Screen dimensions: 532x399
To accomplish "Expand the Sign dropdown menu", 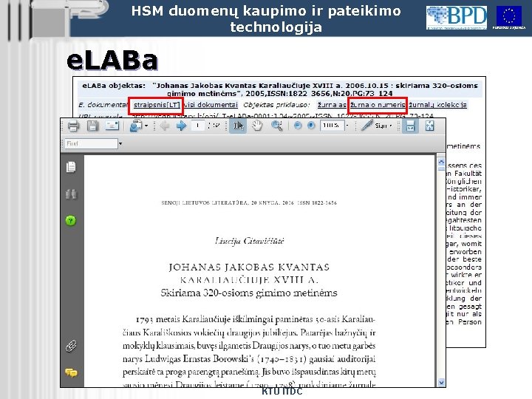I will click(391, 126).
